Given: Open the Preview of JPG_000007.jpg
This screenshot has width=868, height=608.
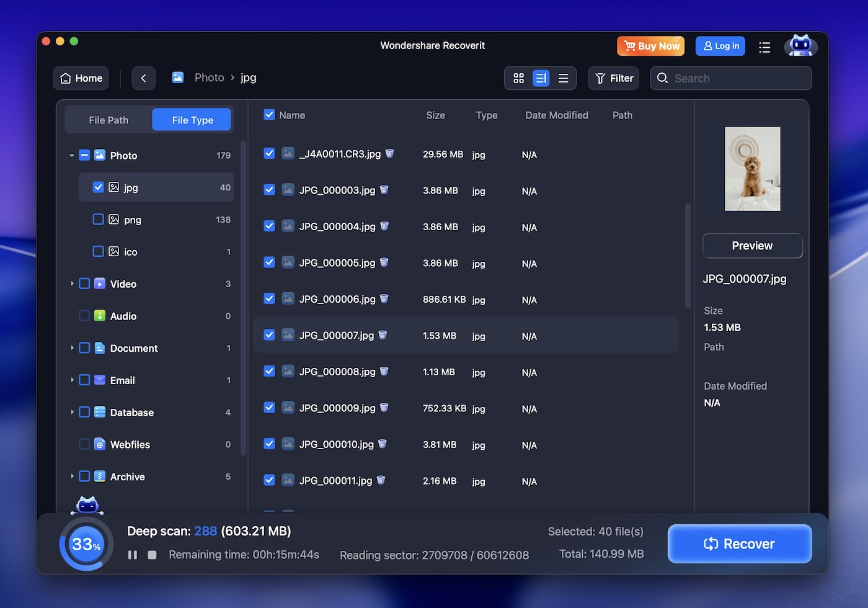Looking at the screenshot, I should coord(752,246).
